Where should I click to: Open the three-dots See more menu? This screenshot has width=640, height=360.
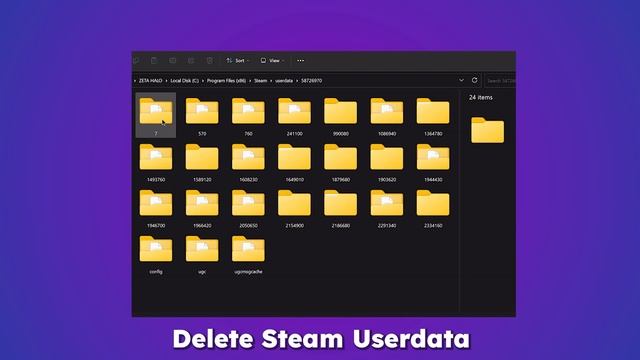[300, 60]
